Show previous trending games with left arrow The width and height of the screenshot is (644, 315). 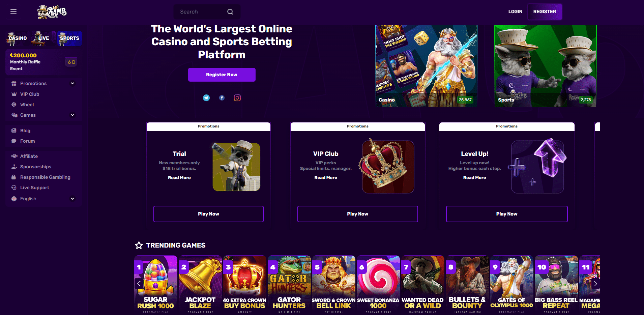(x=139, y=284)
